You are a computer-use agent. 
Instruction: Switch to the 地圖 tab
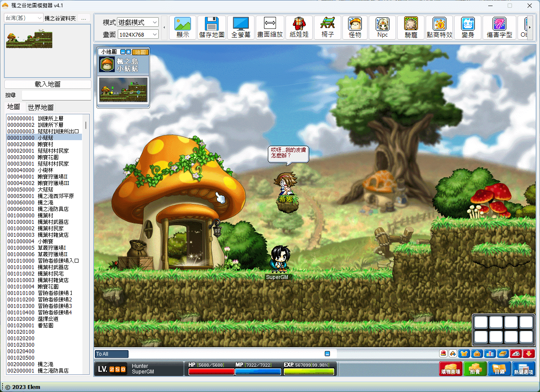tap(14, 107)
